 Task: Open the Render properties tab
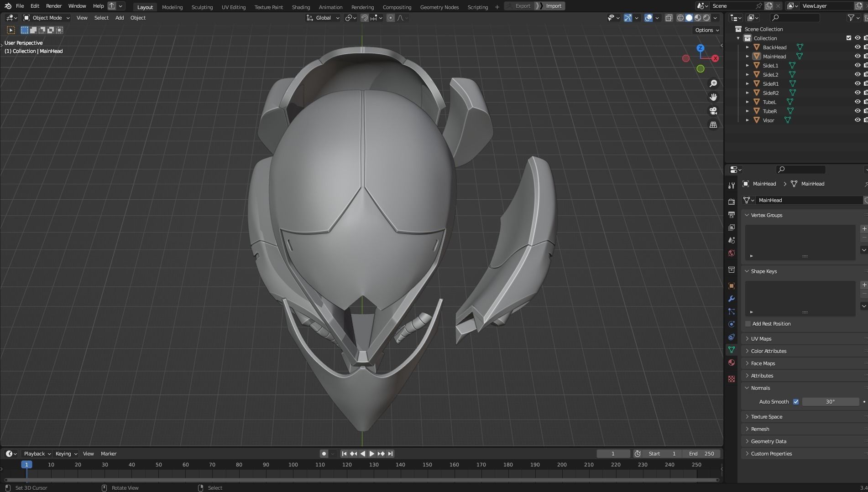(732, 202)
